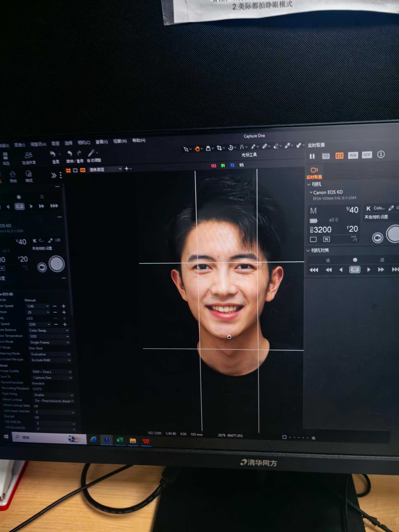Pause the live view feed
The width and height of the screenshot is (399, 532).
312,156
